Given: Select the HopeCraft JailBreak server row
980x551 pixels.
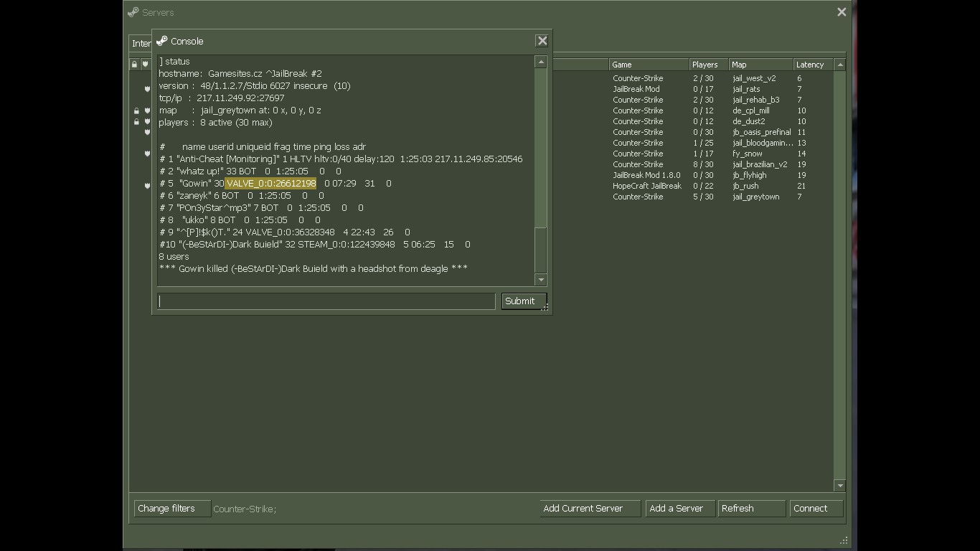Looking at the screenshot, I should pyautogui.click(x=481, y=186).
